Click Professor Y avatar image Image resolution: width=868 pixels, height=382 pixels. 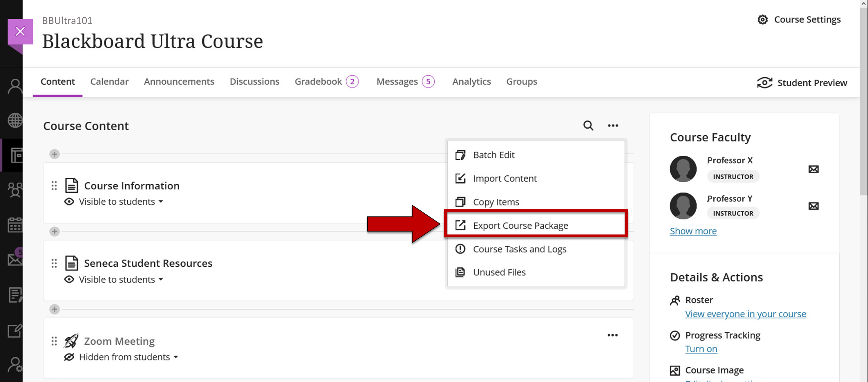pyautogui.click(x=683, y=206)
